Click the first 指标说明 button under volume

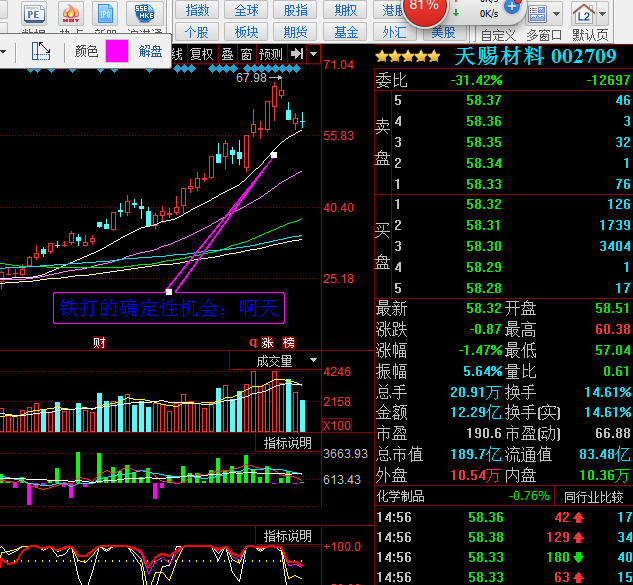pyautogui.click(x=288, y=443)
